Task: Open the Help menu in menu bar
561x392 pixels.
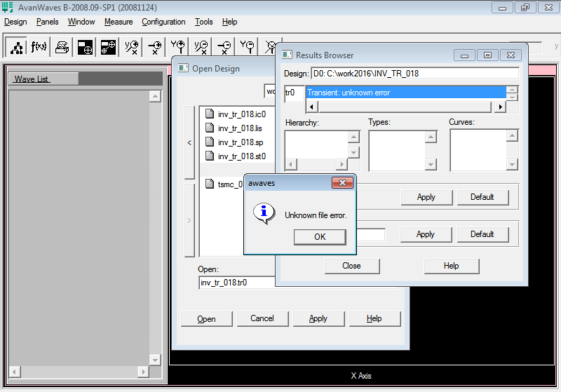Action: [x=229, y=22]
